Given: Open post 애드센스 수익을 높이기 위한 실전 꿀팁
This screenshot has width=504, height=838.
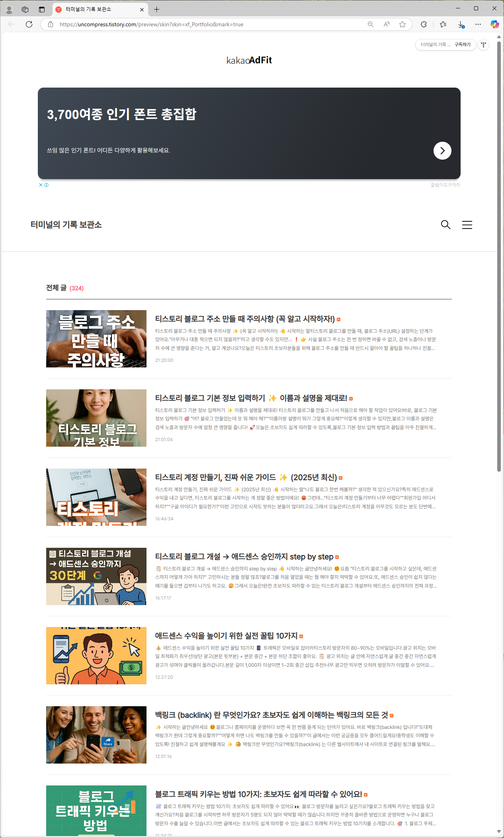Looking at the screenshot, I should tap(226, 636).
